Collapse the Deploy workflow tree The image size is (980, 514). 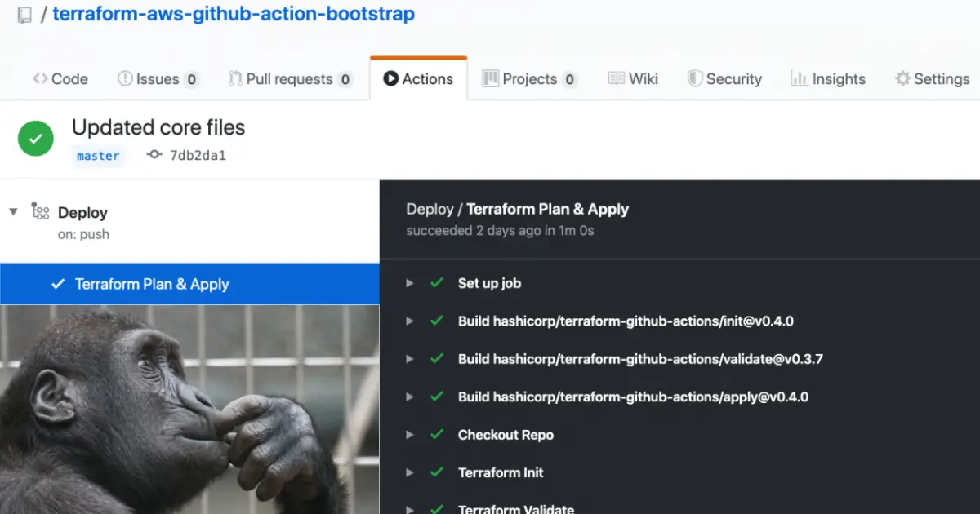tap(13, 212)
